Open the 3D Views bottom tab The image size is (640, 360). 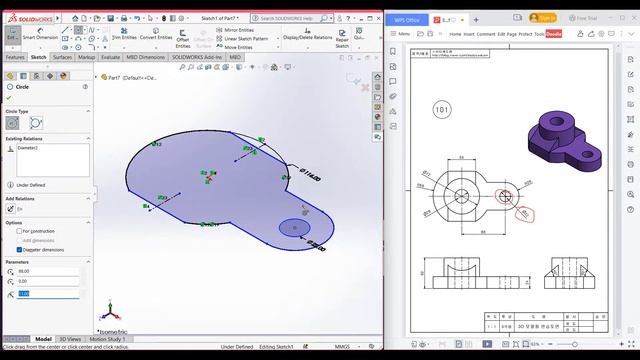pos(70,339)
